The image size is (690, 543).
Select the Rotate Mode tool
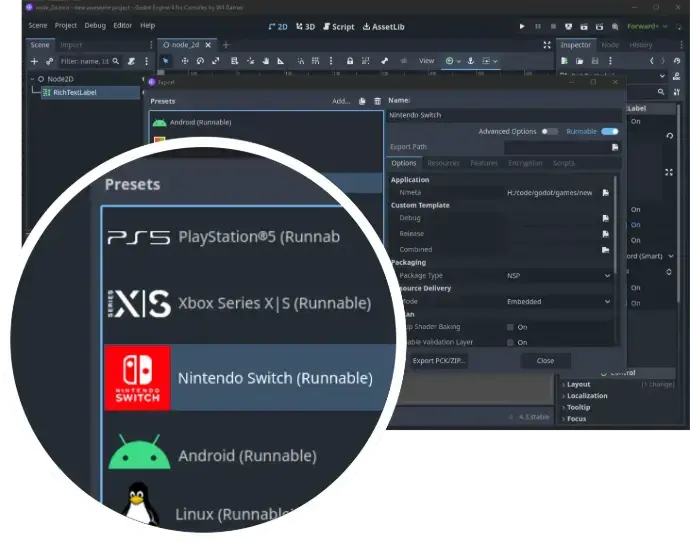200,61
